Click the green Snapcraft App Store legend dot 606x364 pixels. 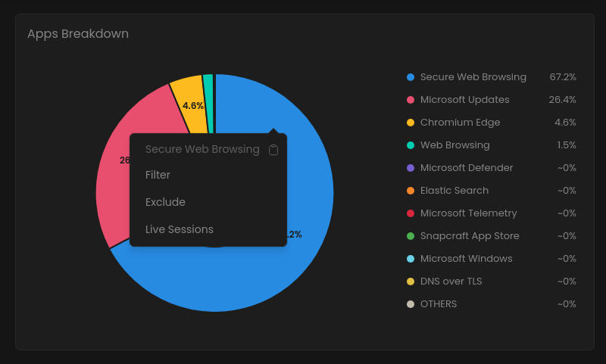coord(411,236)
